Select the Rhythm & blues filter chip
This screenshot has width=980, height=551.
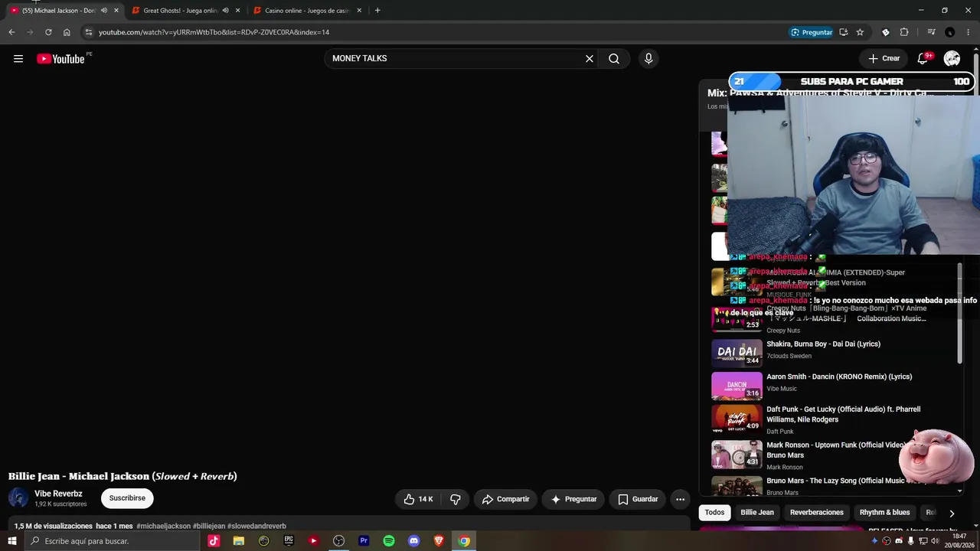884,513
